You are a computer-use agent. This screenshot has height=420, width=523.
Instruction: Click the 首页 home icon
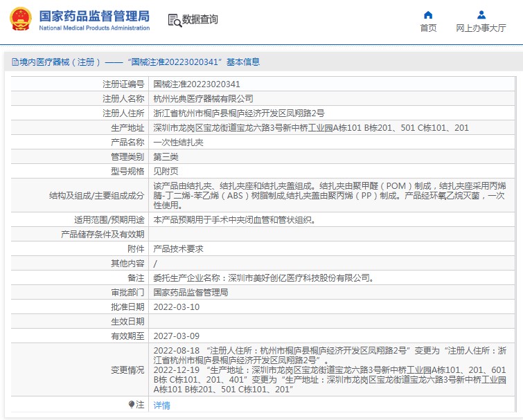pyautogui.click(x=428, y=15)
